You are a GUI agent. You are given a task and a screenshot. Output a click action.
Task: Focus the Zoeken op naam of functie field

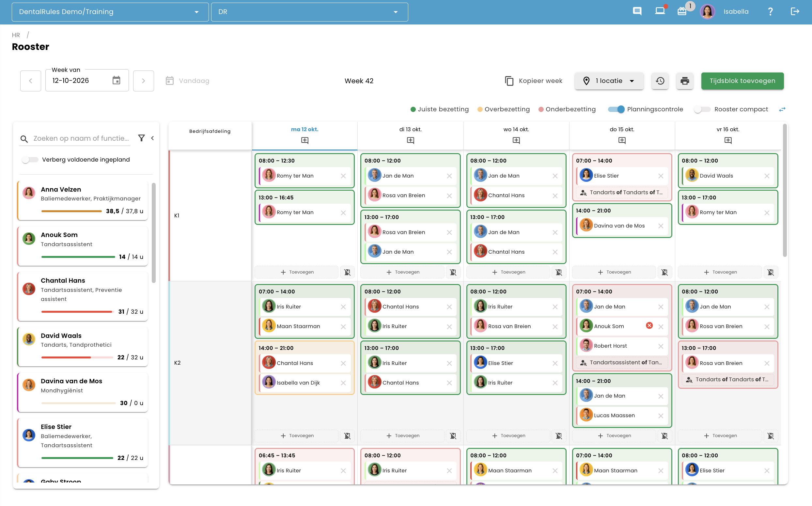pos(81,138)
